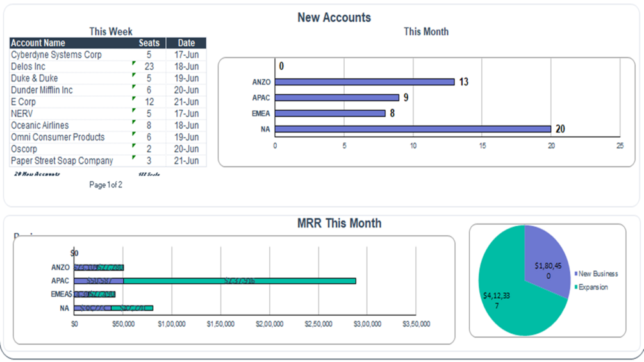Select Oceanic Airlines in the account list

[40, 125]
